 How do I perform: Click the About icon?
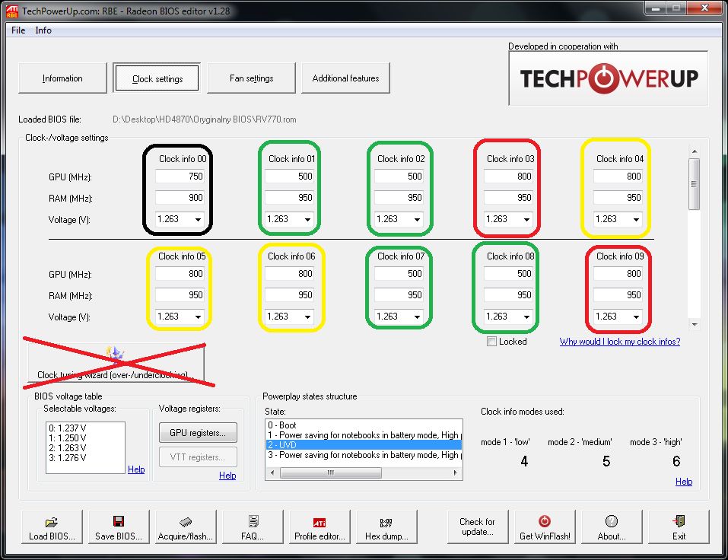pyautogui.click(x=612, y=521)
